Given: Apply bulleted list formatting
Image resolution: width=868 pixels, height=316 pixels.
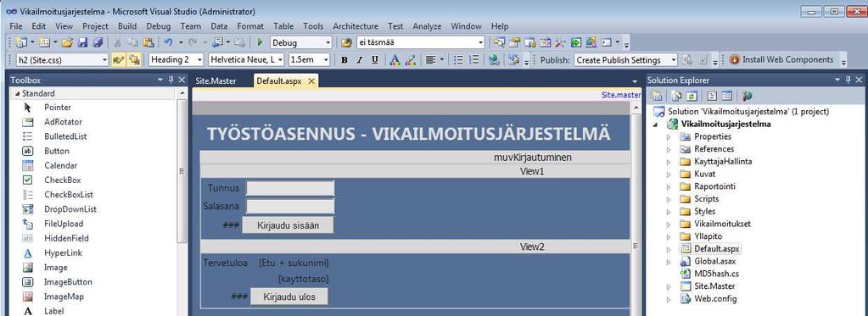Looking at the screenshot, I should click(x=459, y=59).
